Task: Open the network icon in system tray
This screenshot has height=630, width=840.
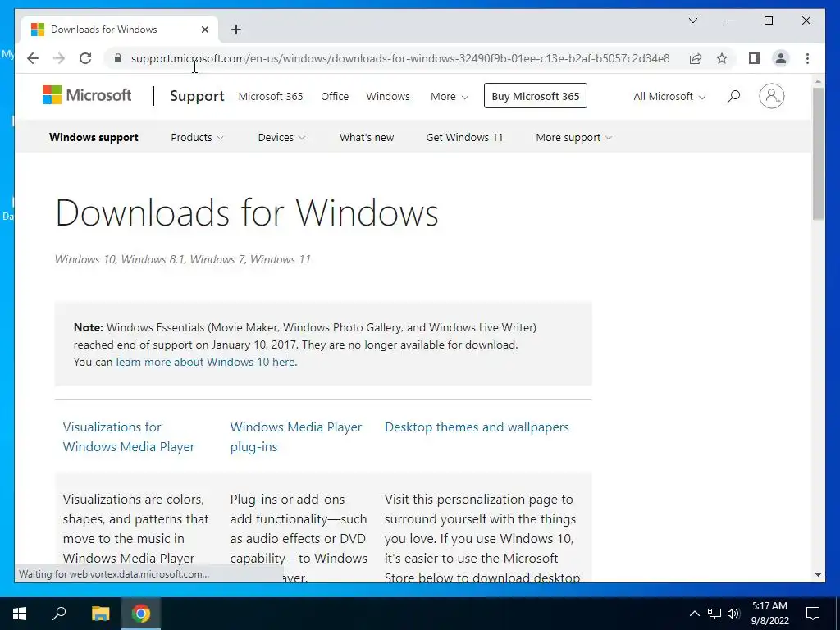Action: pyautogui.click(x=714, y=614)
